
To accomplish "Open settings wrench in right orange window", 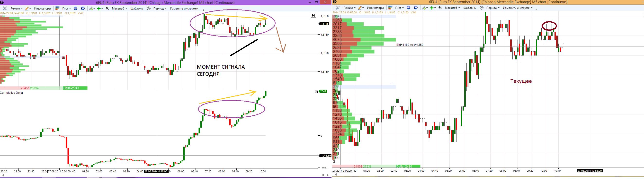I will pos(338,8).
